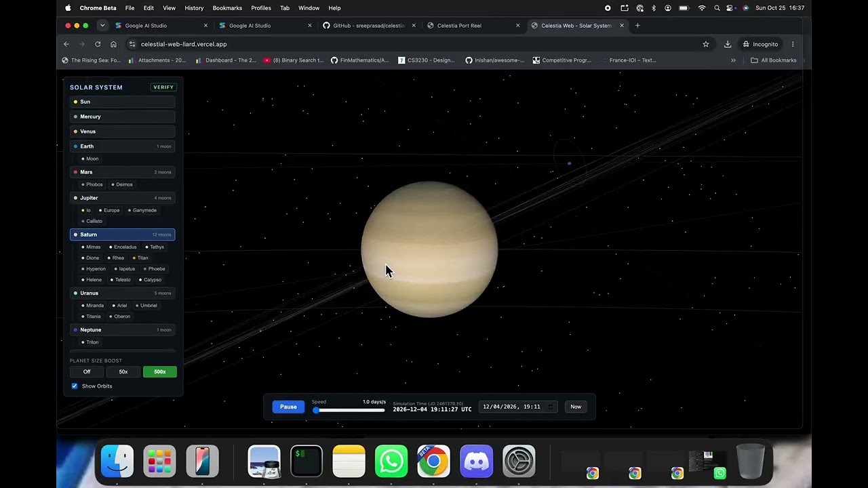This screenshot has height=488, width=868.
Task: Click the simulation date input field
Action: pos(518,407)
